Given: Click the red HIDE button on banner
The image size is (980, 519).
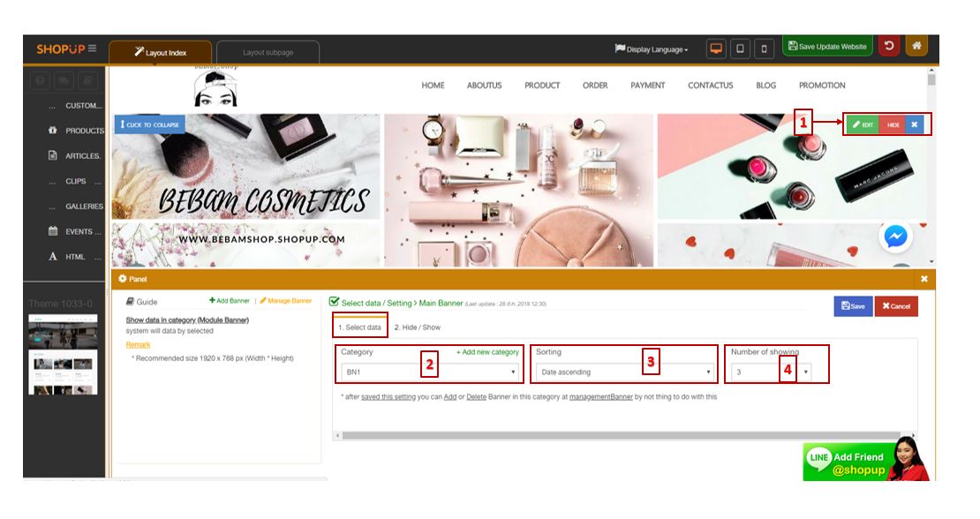Looking at the screenshot, I should [x=893, y=124].
